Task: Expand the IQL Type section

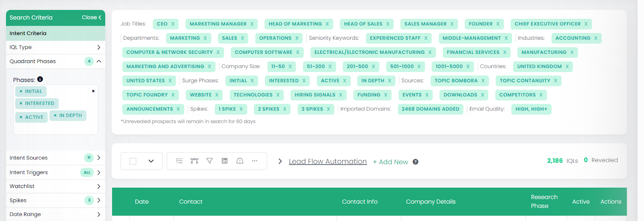Action: click(x=99, y=47)
